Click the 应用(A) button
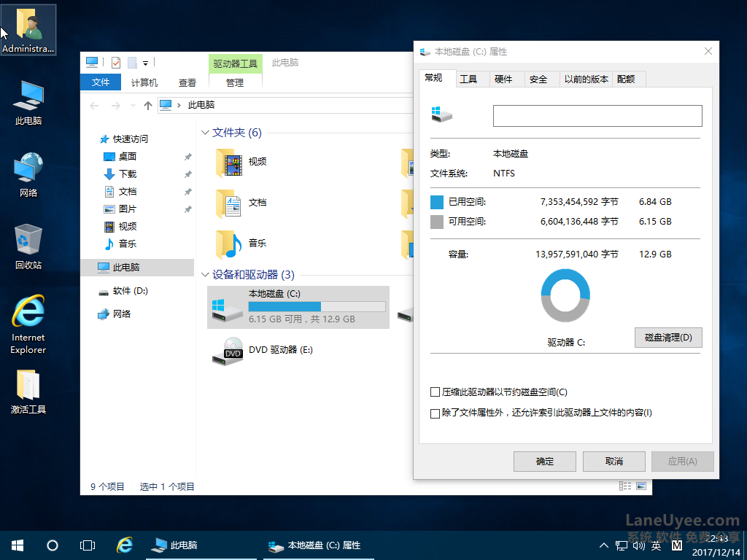This screenshot has width=747, height=560. (x=683, y=462)
